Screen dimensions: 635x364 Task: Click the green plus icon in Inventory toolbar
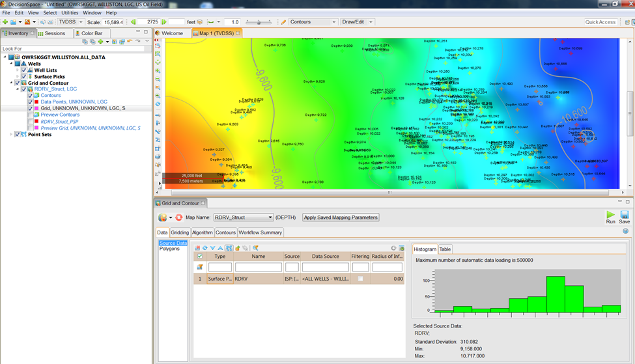tap(100, 41)
